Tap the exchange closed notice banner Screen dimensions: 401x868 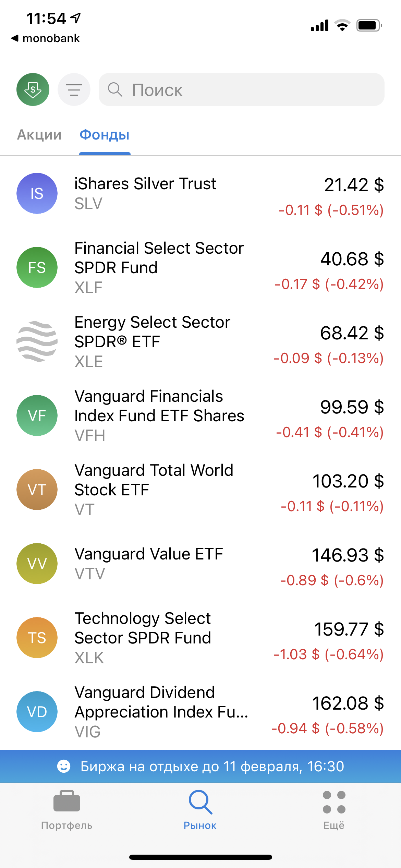click(x=200, y=767)
